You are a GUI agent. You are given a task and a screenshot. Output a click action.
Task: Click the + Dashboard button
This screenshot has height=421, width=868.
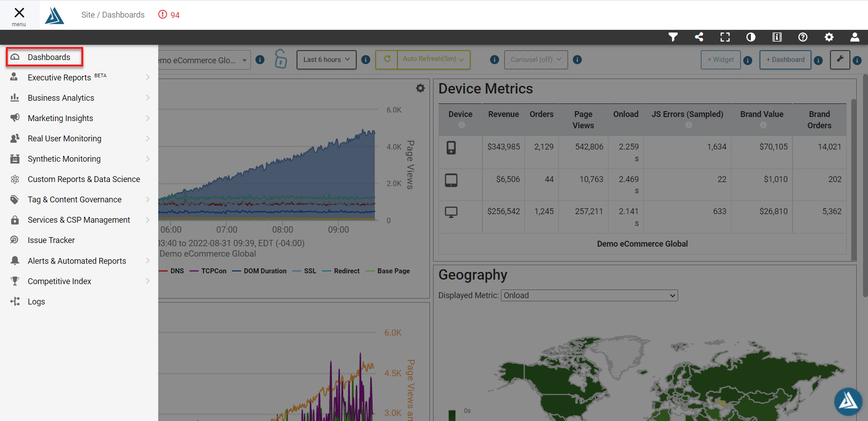coord(785,60)
